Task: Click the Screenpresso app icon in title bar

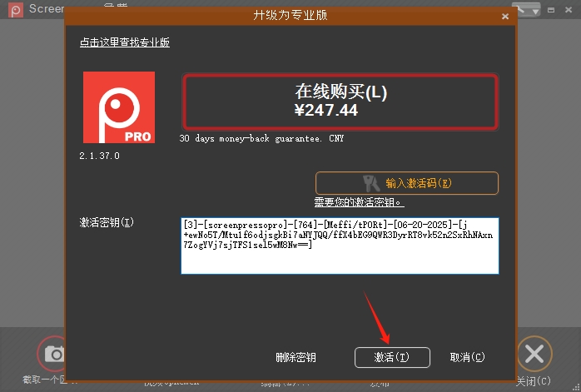Action: pyautogui.click(x=12, y=9)
